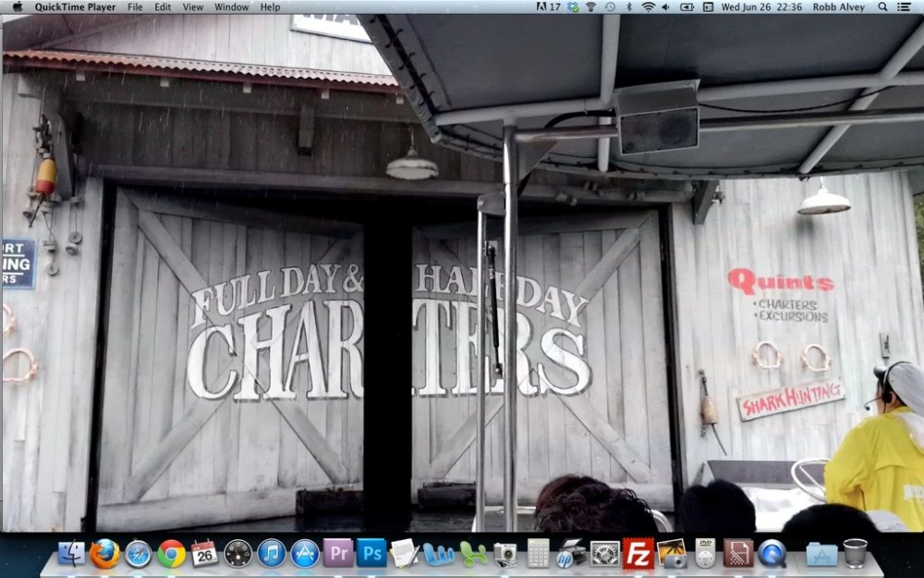Open Google Chrome from the dock
This screenshot has height=578, width=924.
coord(171,553)
